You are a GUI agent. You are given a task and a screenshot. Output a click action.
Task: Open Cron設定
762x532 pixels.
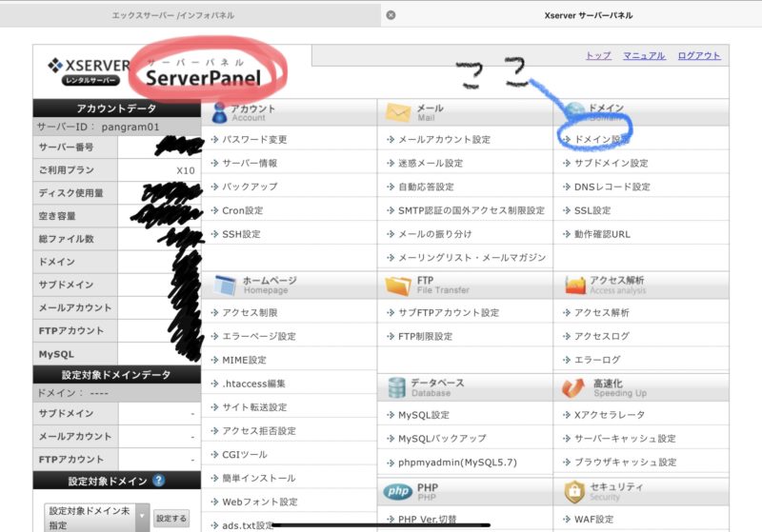click(x=243, y=210)
